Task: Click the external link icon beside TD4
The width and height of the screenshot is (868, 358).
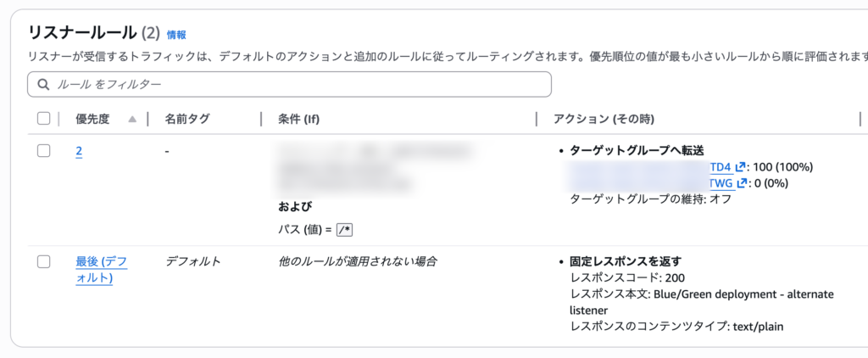Action: point(740,168)
